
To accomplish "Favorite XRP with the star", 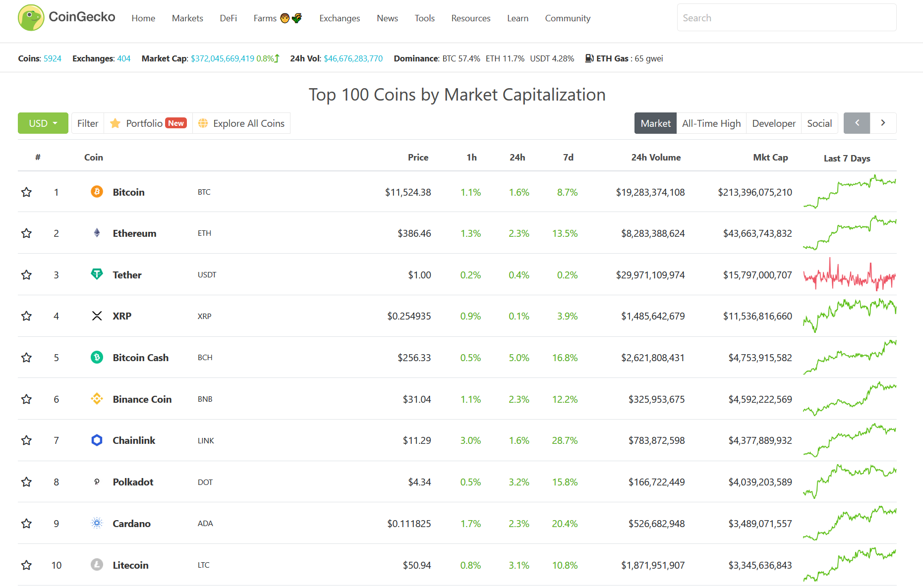I will click(27, 316).
